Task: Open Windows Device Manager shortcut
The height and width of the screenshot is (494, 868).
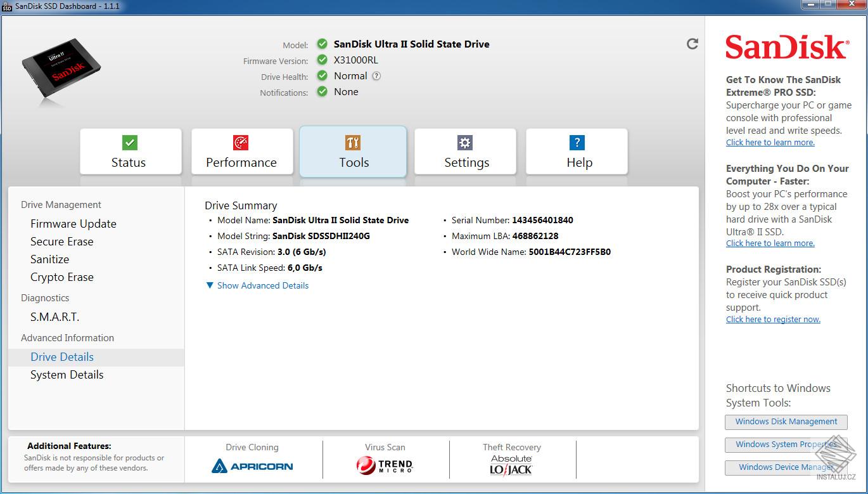Action: pos(786,467)
